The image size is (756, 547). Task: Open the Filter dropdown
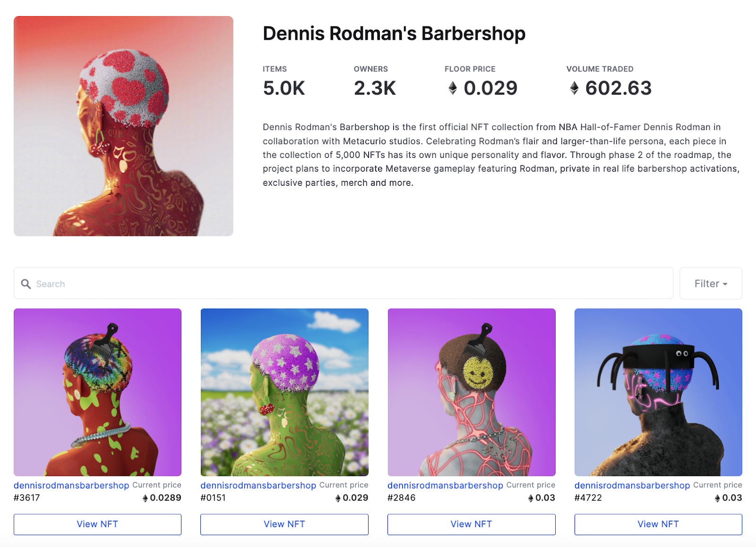pos(711,284)
